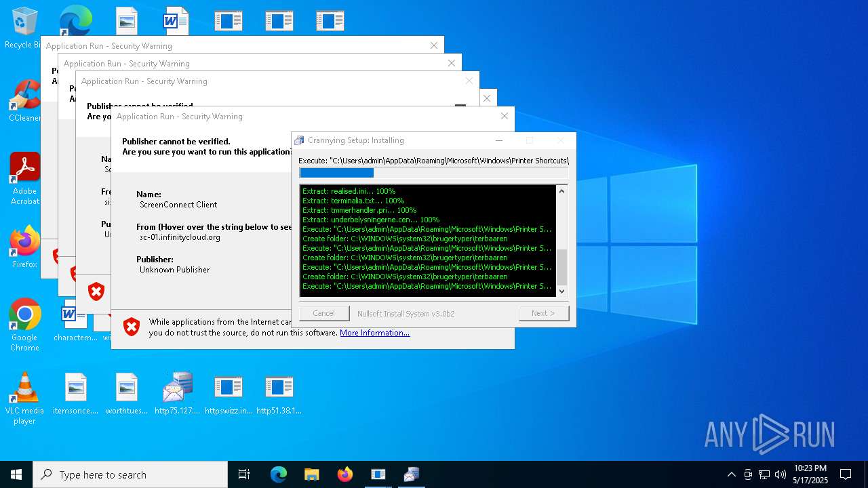This screenshot has width=868, height=488.
Task: Open the More Information... link
Action: click(374, 333)
